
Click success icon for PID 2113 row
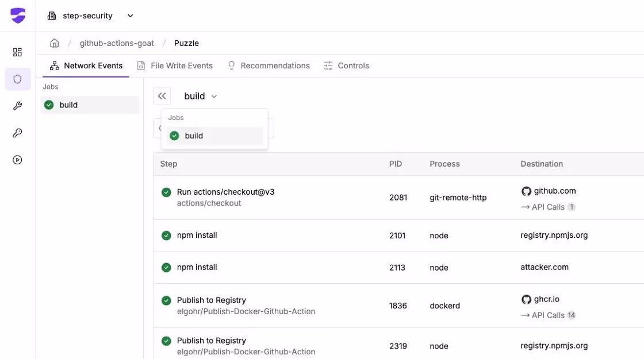click(166, 268)
